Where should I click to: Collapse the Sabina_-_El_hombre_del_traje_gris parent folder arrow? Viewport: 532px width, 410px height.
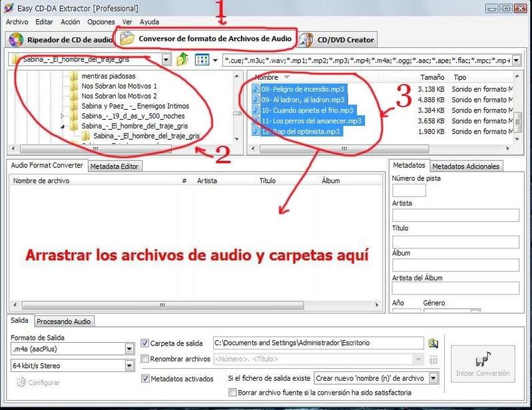(63, 126)
